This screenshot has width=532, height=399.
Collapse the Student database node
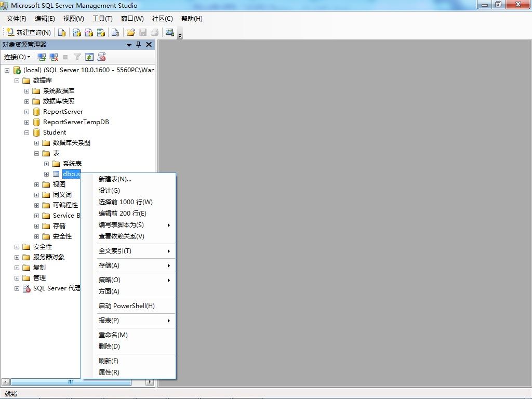point(26,132)
